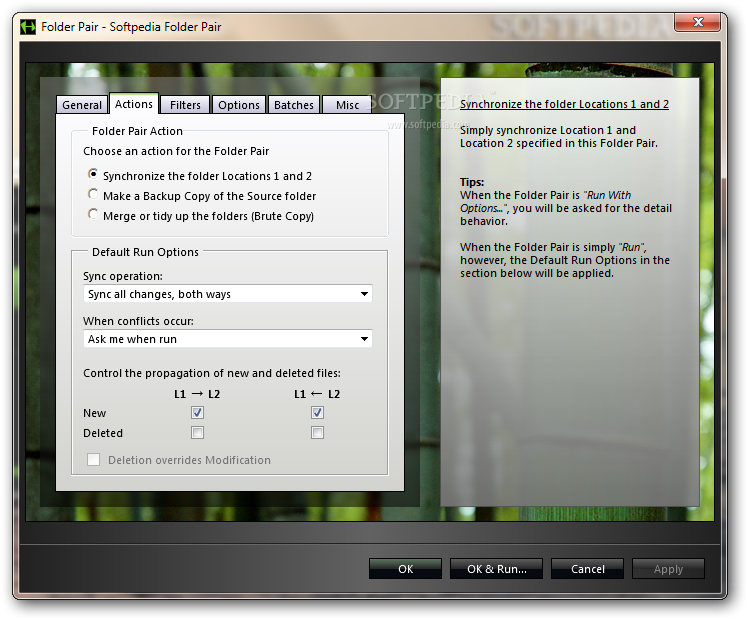Enable Deleted propagation L1 to L2 checkbox
Viewport: 748px width, 620px height.
tap(197, 433)
